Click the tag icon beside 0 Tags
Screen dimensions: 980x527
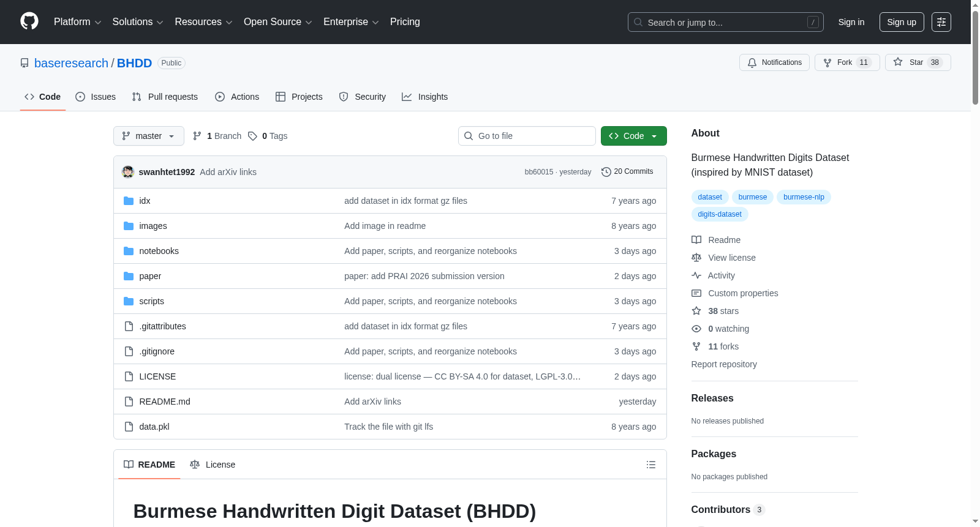252,136
